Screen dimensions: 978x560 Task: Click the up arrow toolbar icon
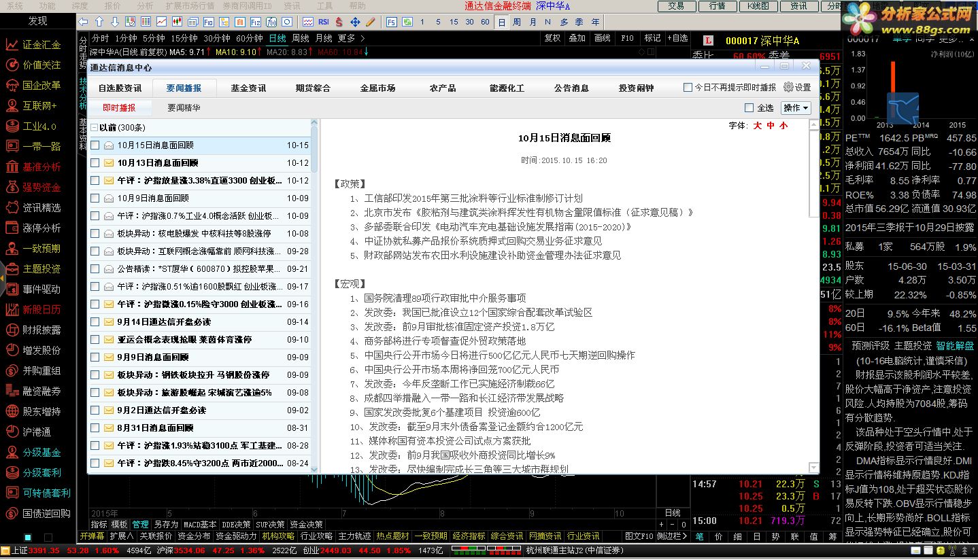99,22
